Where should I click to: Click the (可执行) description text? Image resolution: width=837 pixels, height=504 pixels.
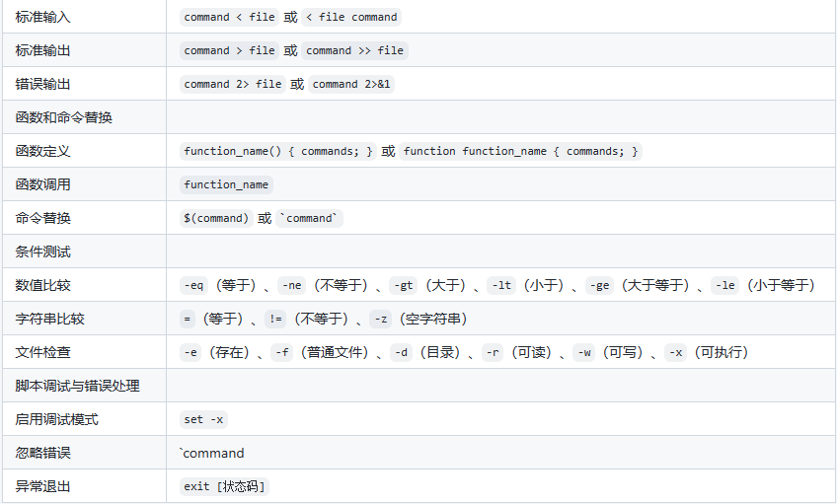pos(722,352)
